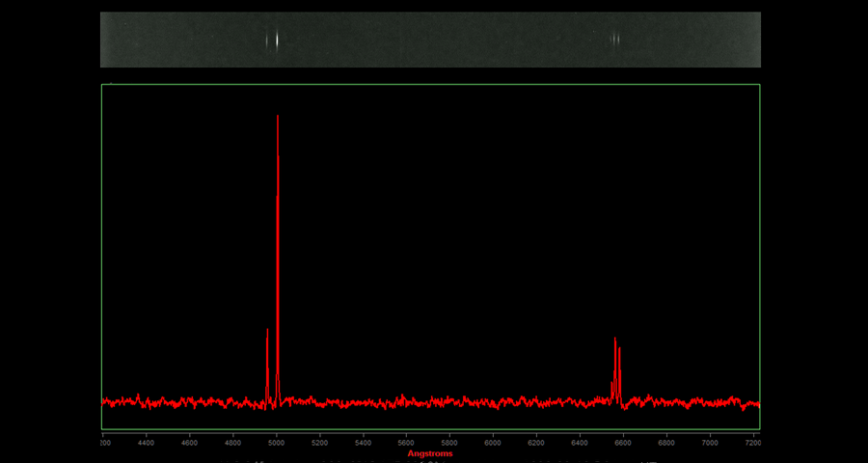Click the 4600 wavelength tick label
Screen dimensions: 868x463
click(x=189, y=443)
